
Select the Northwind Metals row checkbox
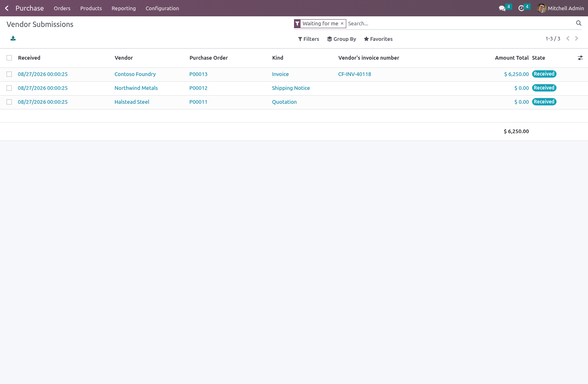coord(9,88)
